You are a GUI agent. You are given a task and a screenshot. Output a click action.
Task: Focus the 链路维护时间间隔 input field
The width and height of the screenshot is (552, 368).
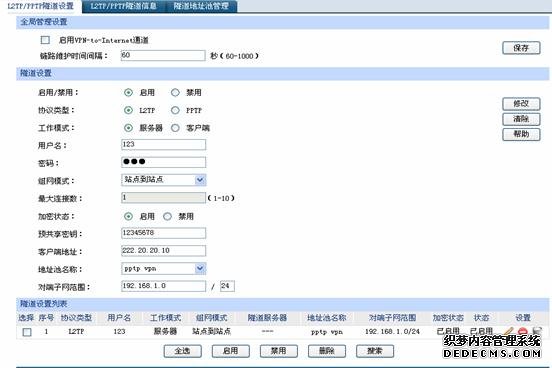pos(163,55)
